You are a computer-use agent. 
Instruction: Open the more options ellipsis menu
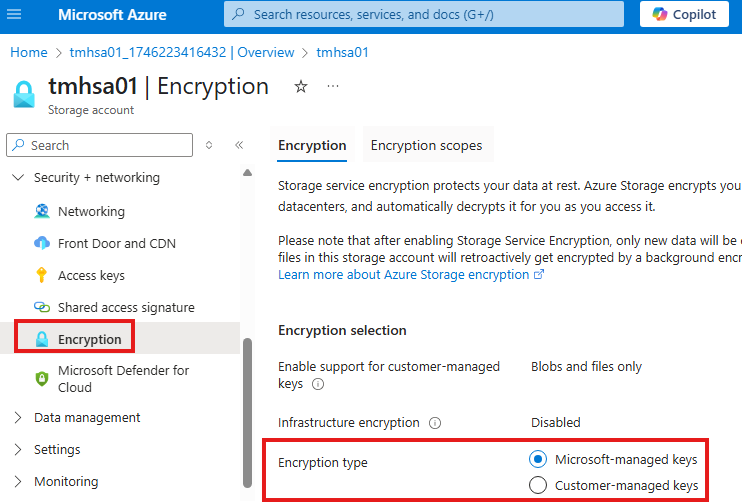(333, 87)
